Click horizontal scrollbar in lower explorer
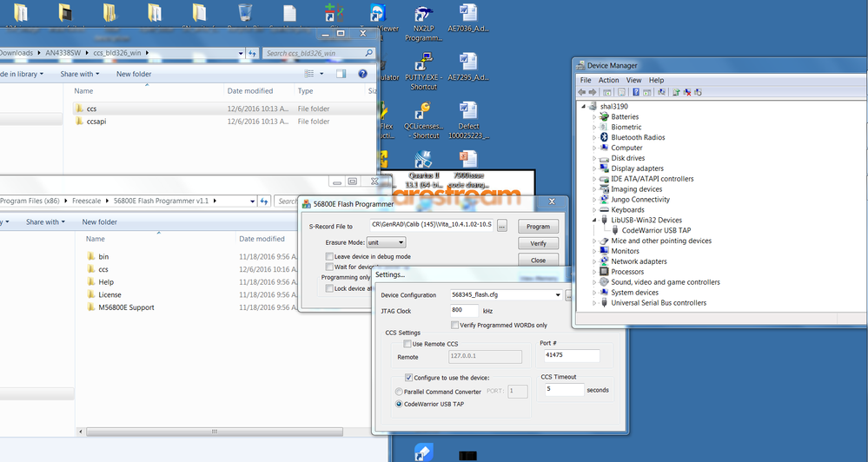 point(214,432)
